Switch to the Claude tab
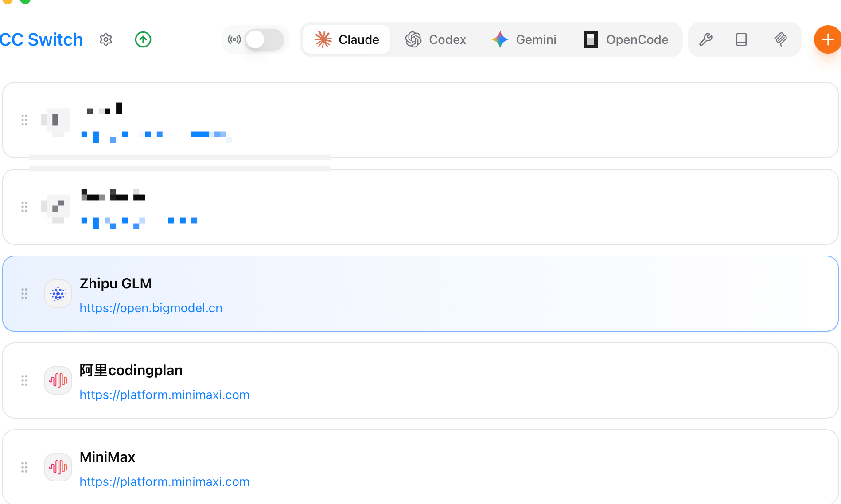The image size is (841, 504). point(347,39)
